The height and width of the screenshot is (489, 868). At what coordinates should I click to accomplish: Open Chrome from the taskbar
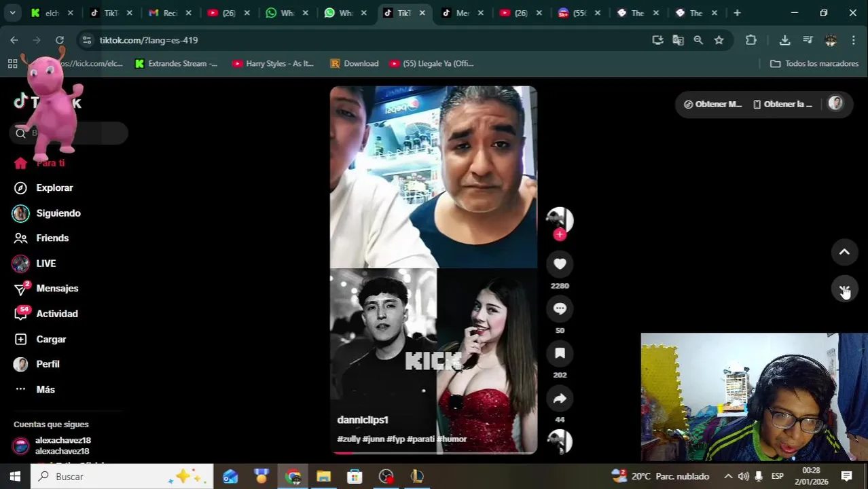coord(293,477)
